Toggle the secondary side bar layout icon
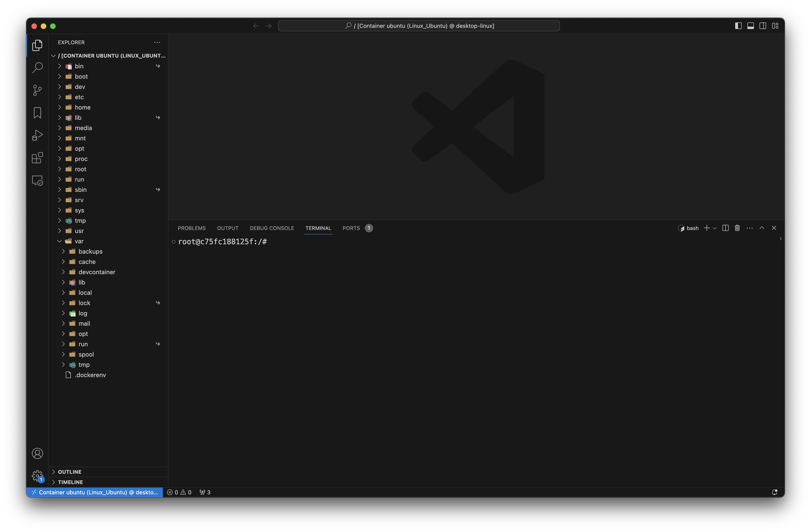The image size is (811, 532). 763,26
